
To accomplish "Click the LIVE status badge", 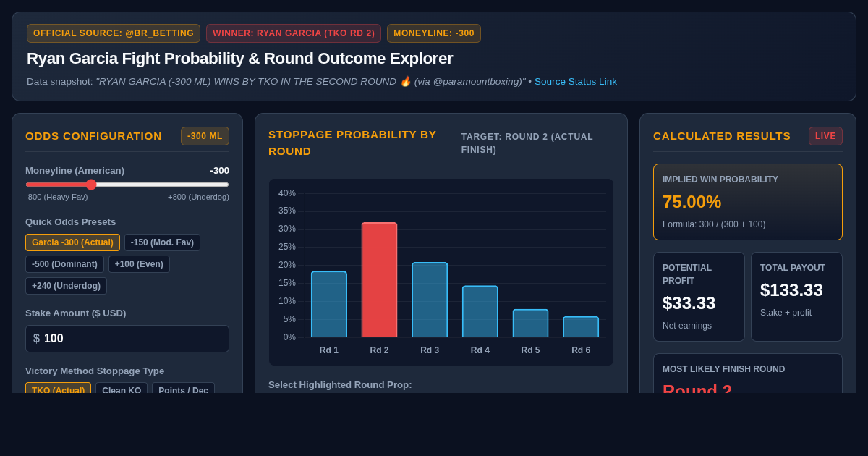I will pyautogui.click(x=825, y=136).
